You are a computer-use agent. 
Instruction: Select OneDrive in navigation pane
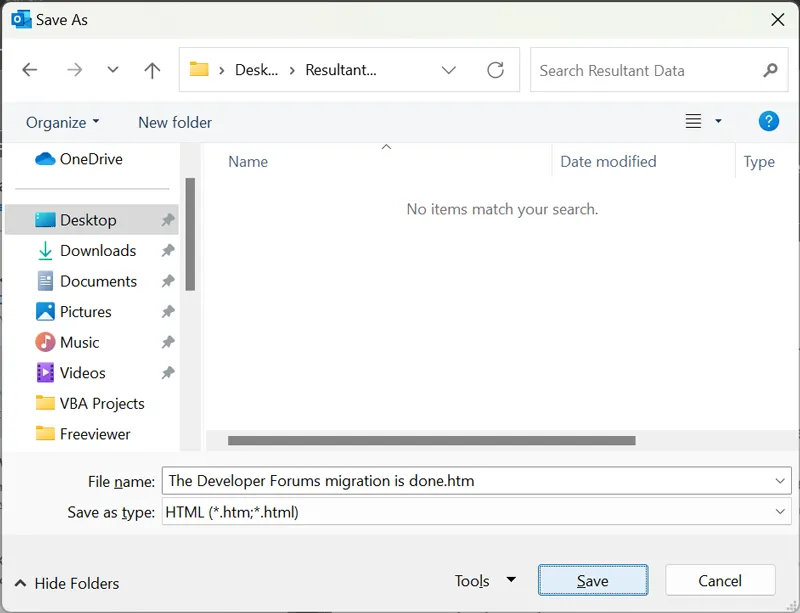(x=90, y=159)
